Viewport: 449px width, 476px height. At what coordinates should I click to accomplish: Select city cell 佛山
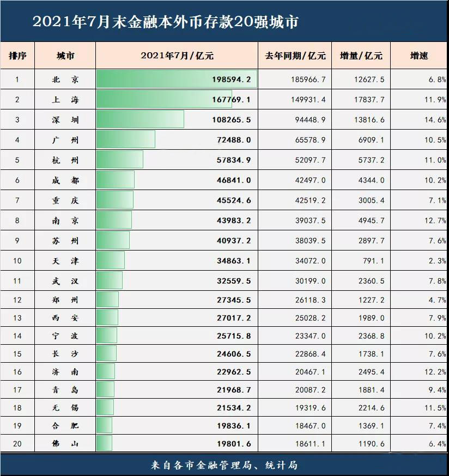(x=65, y=443)
